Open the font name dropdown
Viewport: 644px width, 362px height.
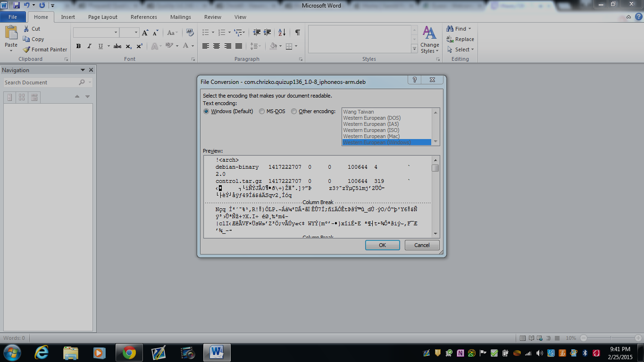(116, 33)
